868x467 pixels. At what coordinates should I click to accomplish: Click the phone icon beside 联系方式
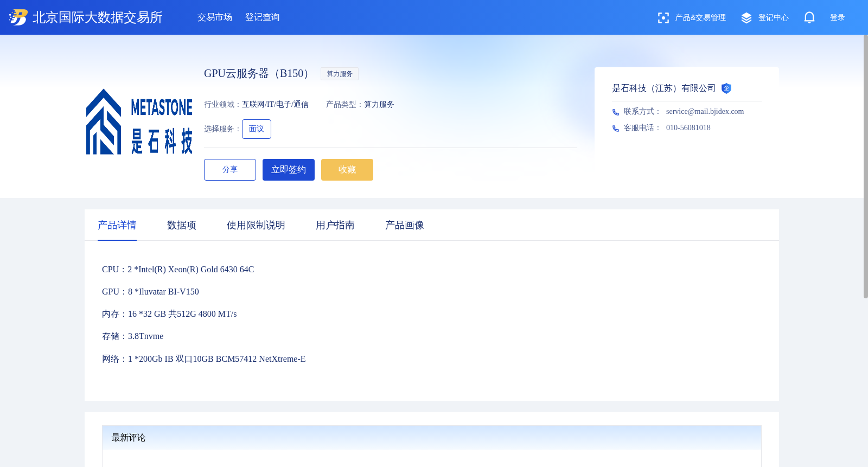click(x=616, y=112)
